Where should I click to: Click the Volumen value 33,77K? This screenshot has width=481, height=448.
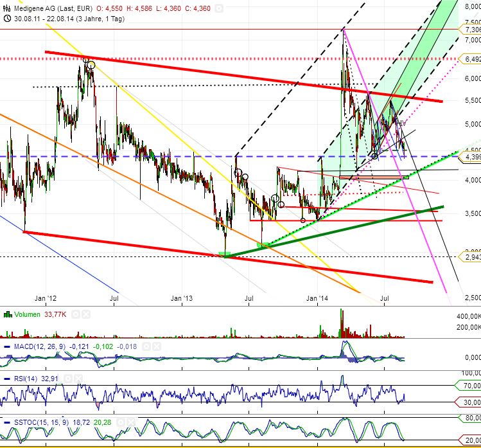pos(55,314)
